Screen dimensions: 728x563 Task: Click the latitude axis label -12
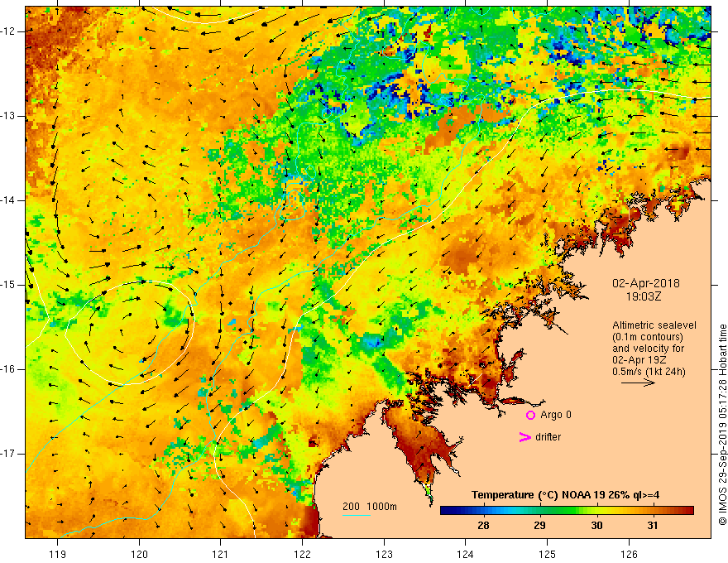[x=8, y=31]
